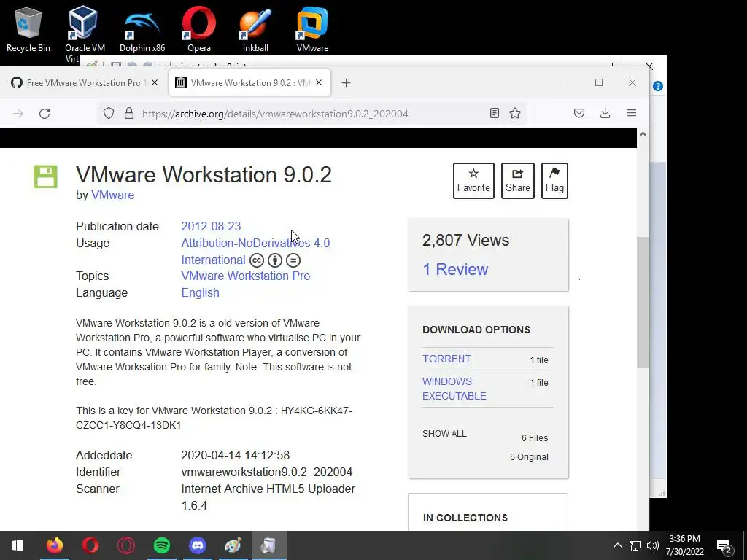Bookmark this page with the star
Image resolution: width=747 pixels, height=560 pixels.
click(515, 113)
